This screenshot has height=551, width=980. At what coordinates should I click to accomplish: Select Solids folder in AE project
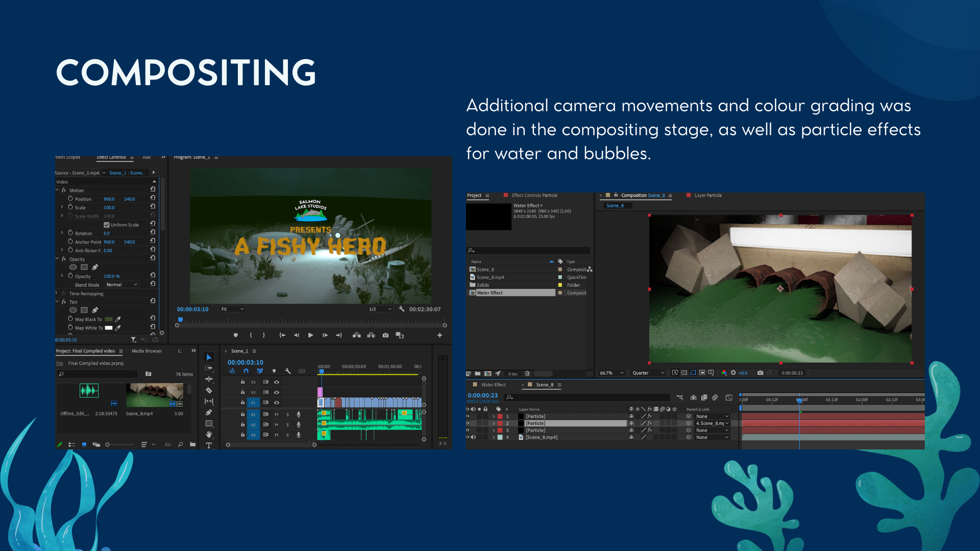pos(482,285)
